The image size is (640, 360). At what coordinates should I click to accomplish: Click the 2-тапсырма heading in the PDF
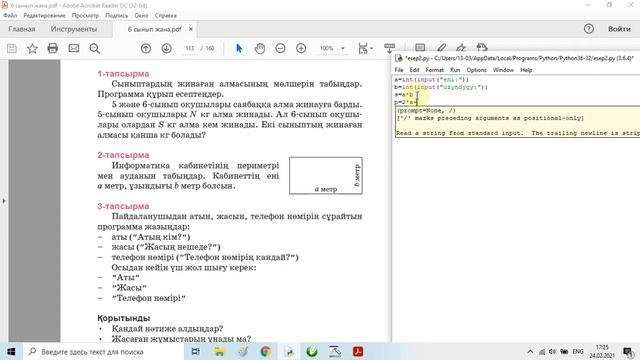click(123, 155)
